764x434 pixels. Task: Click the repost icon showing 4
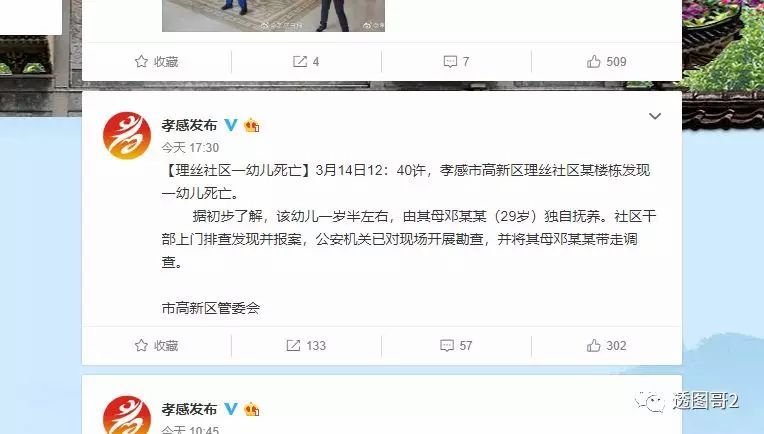(300, 61)
